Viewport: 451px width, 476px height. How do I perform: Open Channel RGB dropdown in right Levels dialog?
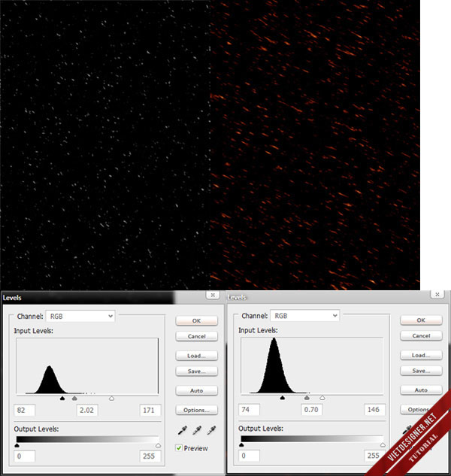(x=304, y=316)
